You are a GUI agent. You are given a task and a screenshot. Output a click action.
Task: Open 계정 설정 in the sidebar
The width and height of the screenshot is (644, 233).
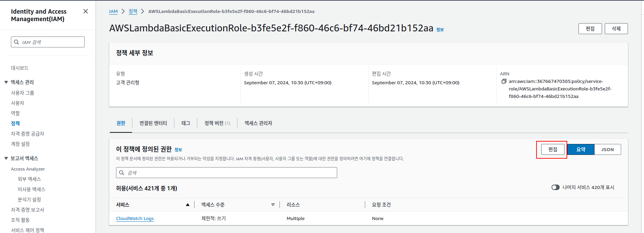[x=20, y=144]
